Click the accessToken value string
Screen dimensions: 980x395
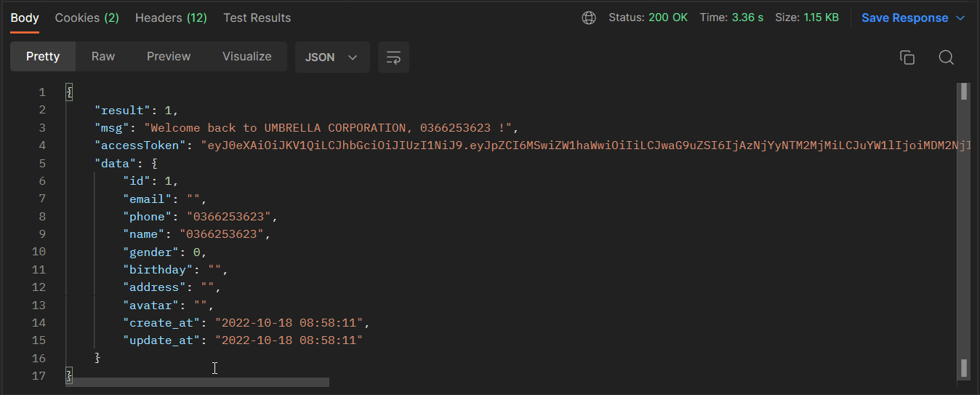(x=586, y=145)
